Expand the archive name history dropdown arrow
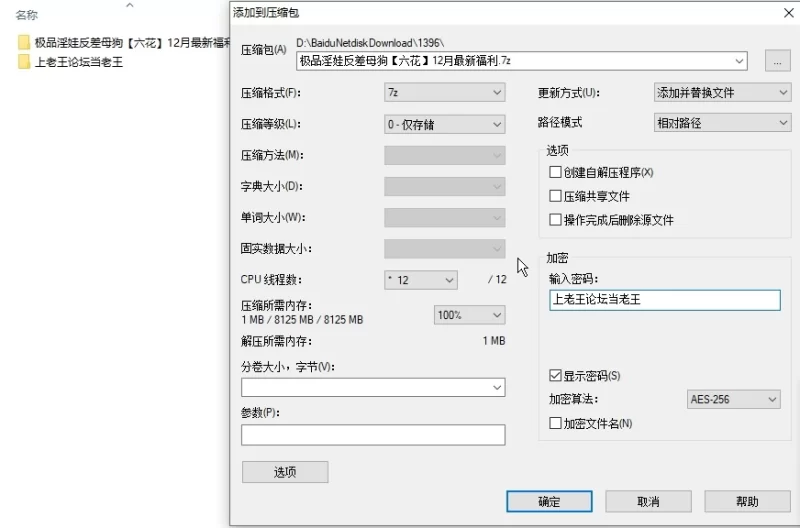Viewport: 800px width, 528px height. point(739,61)
